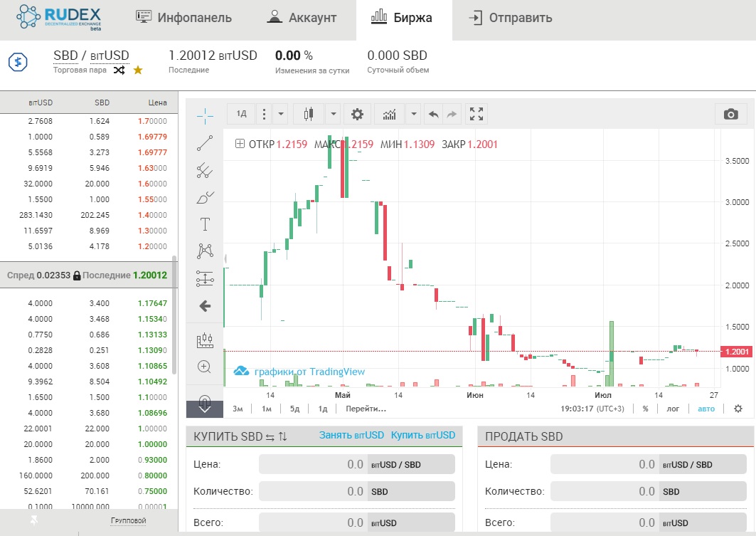This screenshot has height=536, width=756.
Task: Open chart properties gear in top toolbar
Action: pyautogui.click(x=357, y=115)
